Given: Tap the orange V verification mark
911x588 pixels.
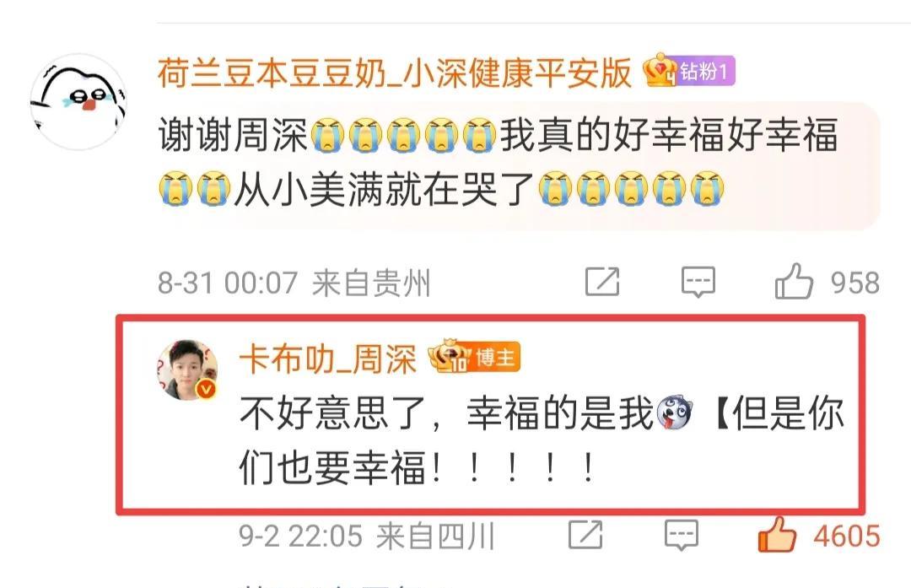Looking at the screenshot, I should click(207, 388).
